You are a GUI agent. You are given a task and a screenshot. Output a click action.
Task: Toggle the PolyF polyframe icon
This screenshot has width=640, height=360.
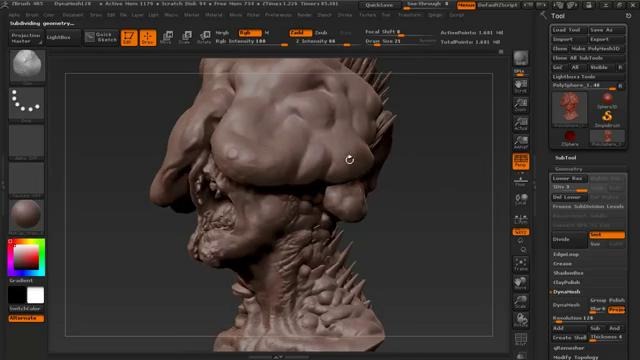tap(520, 340)
